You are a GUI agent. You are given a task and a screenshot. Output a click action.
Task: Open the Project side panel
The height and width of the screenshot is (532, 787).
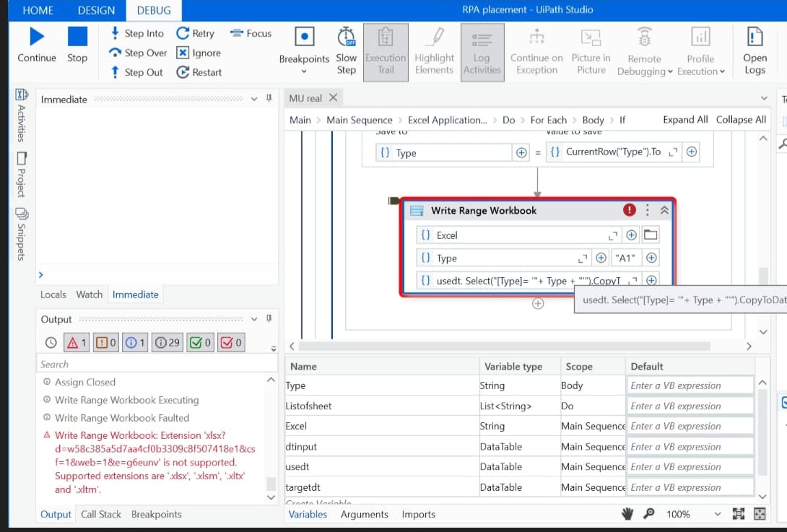point(21,175)
